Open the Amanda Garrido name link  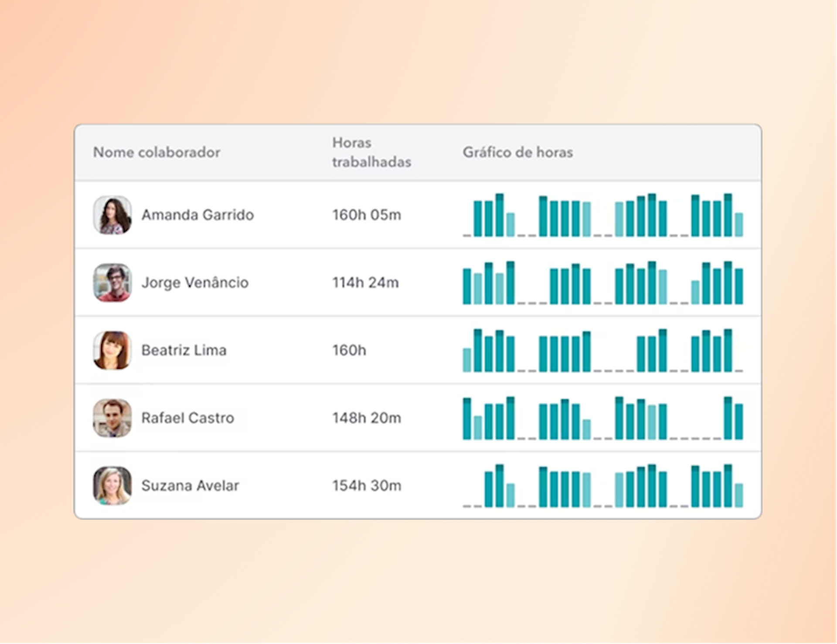[x=197, y=215]
